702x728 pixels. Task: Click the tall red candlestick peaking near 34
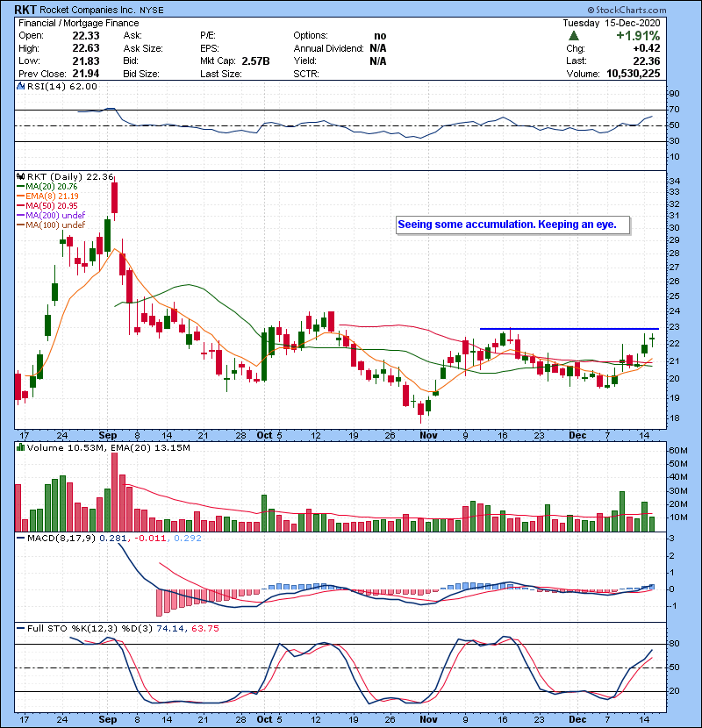[x=114, y=198]
